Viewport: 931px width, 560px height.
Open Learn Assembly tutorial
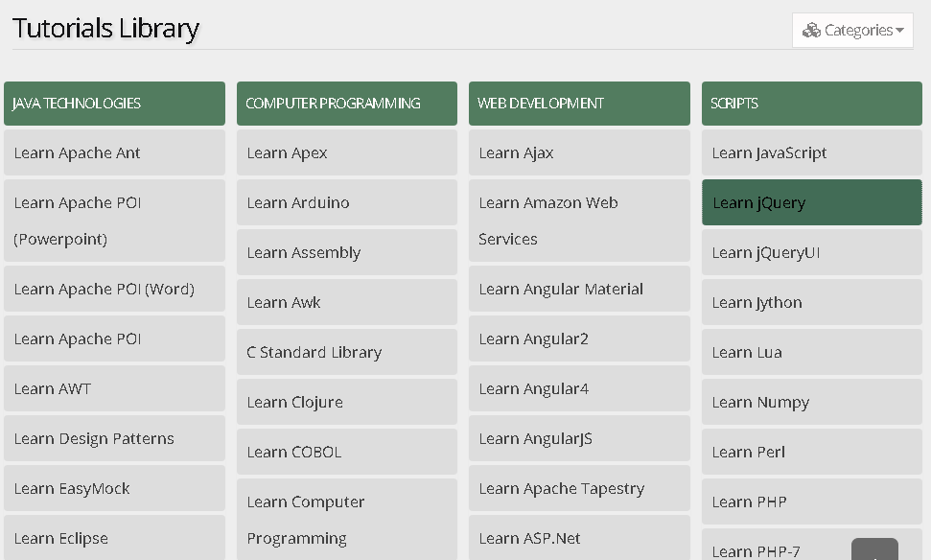point(347,252)
